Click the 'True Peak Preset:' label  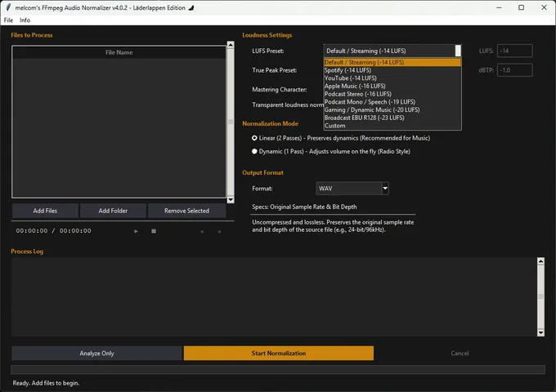coord(275,70)
